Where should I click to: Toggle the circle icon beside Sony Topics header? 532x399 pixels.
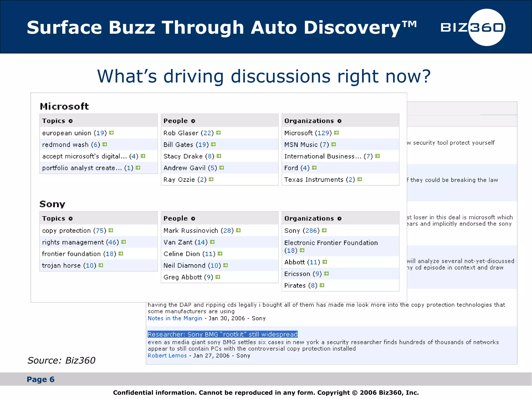point(71,219)
